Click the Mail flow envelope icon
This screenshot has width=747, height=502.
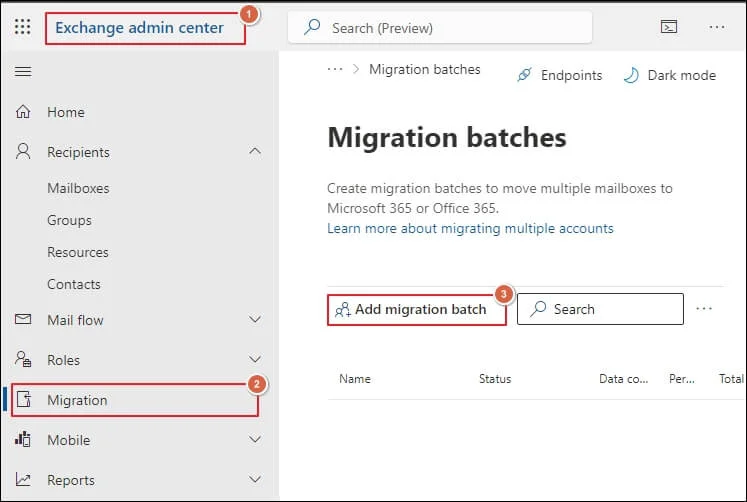[x=23, y=319]
